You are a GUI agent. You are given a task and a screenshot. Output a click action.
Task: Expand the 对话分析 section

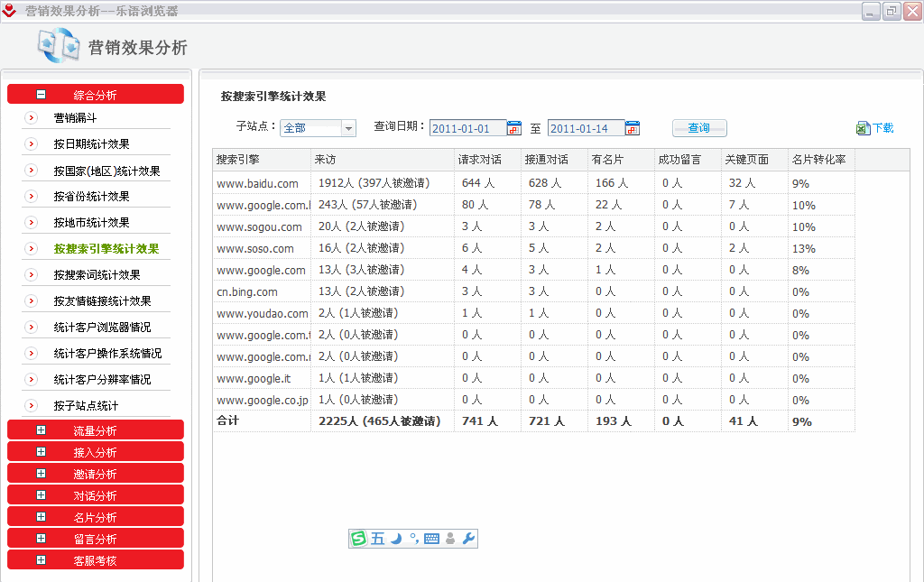point(41,495)
